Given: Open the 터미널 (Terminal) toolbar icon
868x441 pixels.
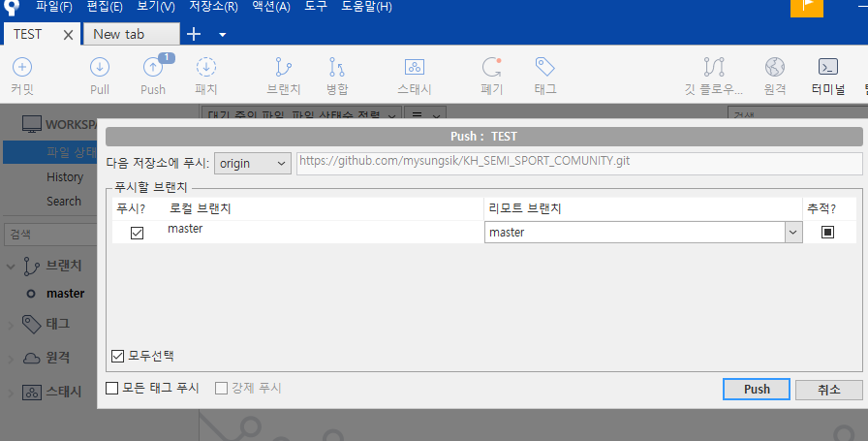Looking at the screenshot, I should 828,67.
